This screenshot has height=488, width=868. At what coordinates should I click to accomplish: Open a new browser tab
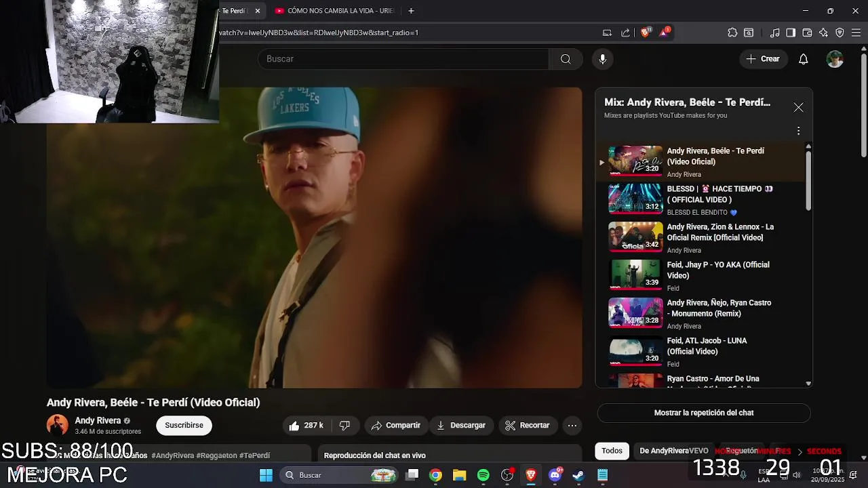click(411, 11)
